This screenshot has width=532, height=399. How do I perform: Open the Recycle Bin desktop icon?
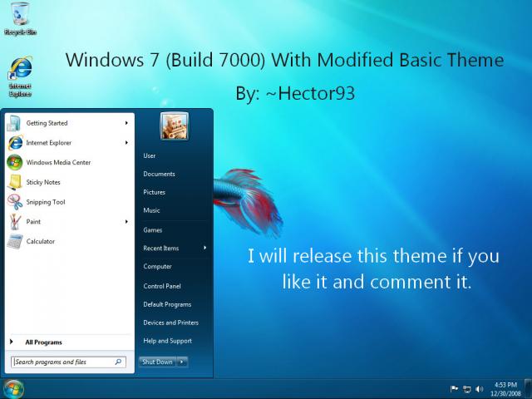(20, 17)
